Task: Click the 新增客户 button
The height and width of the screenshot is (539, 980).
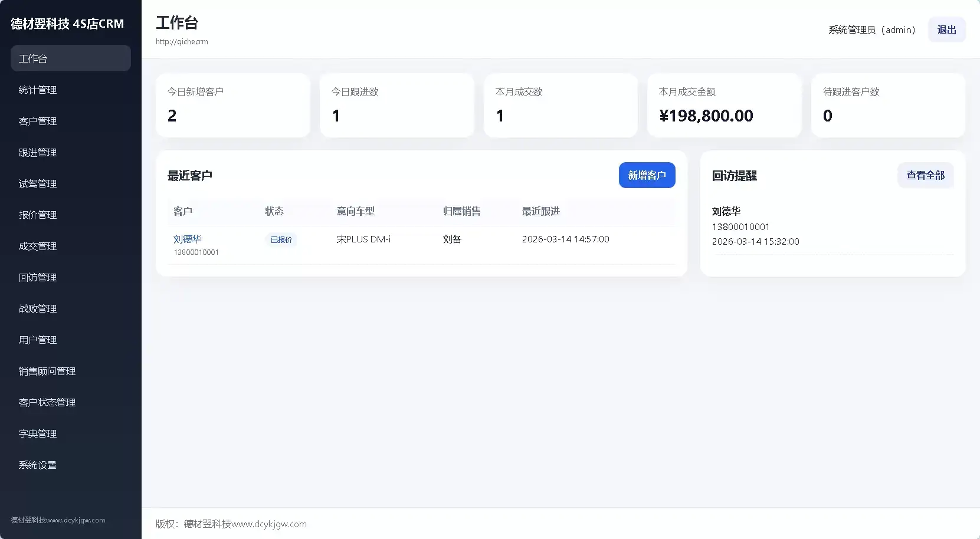Action: [647, 175]
